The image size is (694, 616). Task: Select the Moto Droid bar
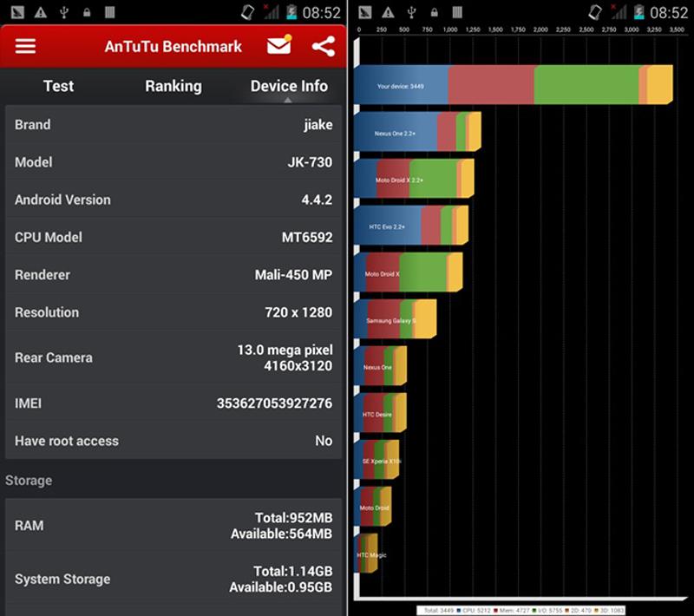(x=373, y=508)
